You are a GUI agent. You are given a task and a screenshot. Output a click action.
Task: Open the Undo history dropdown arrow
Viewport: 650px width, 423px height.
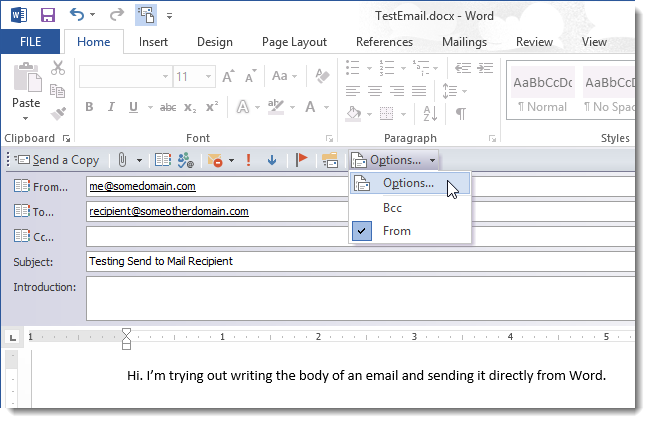[x=92, y=15]
